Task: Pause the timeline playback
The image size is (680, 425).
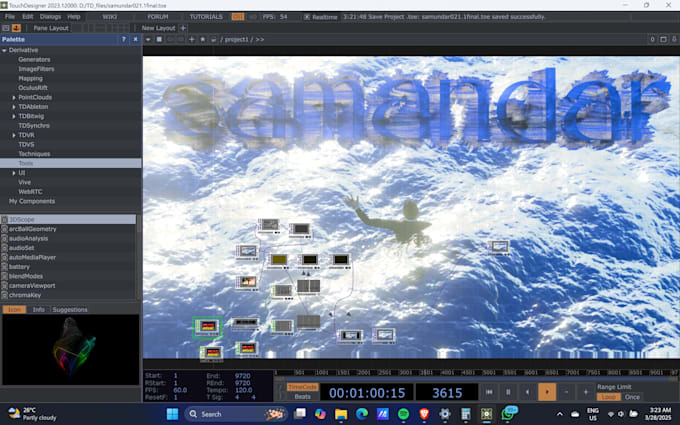Action: coord(508,392)
